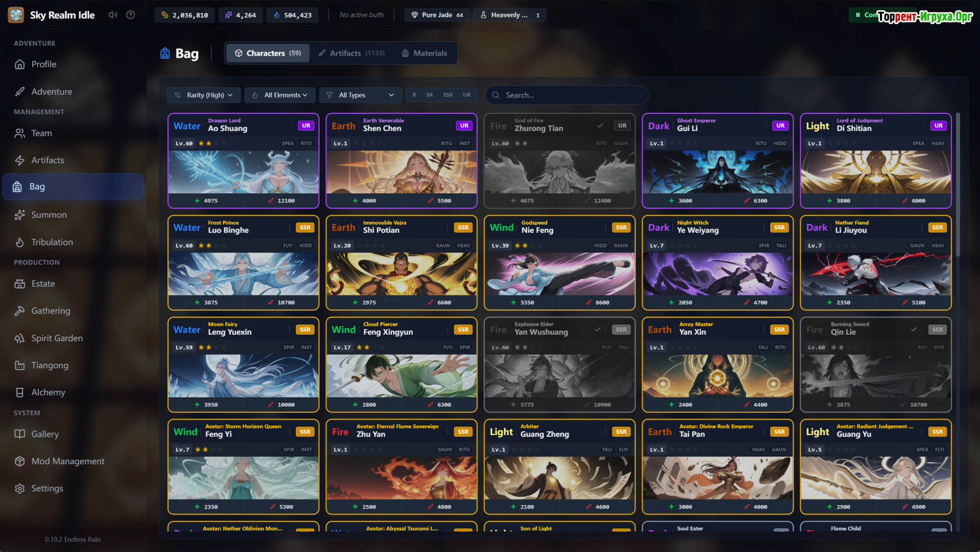Viewport: 980px width, 552px height.
Task: Open the All Elements dropdown
Action: (280, 95)
